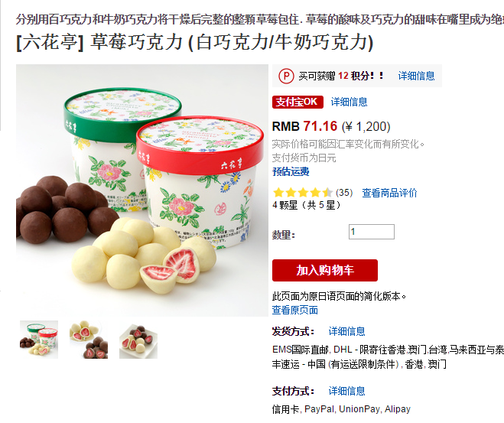Viewport: 504px width, 423px height.
Task: Open 详细信息 link beside 支付宝OK badge
Action: [x=349, y=102]
